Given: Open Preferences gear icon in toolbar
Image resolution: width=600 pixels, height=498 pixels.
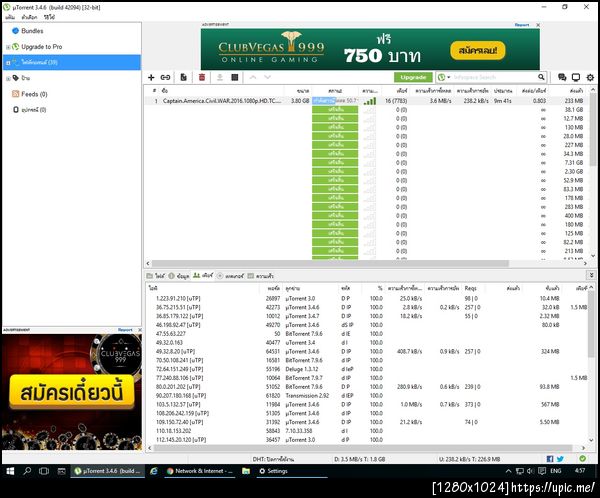Looking at the screenshot, I should coord(590,77).
